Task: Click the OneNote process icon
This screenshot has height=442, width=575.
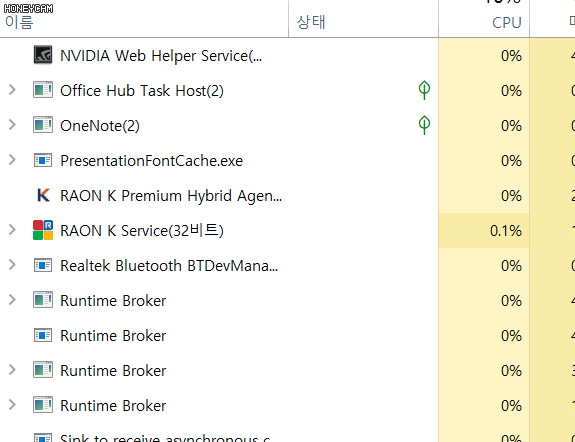Action: [x=43, y=125]
